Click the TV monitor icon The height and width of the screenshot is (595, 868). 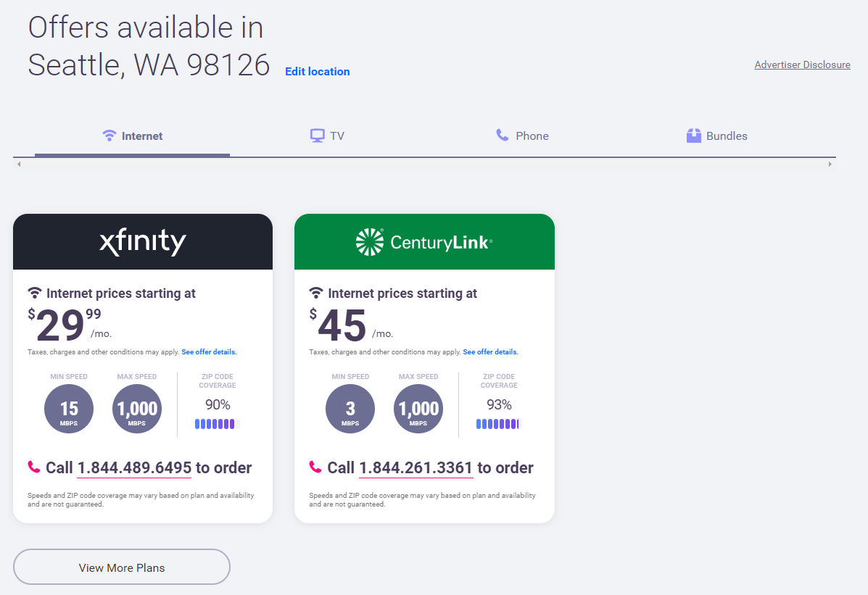point(317,136)
